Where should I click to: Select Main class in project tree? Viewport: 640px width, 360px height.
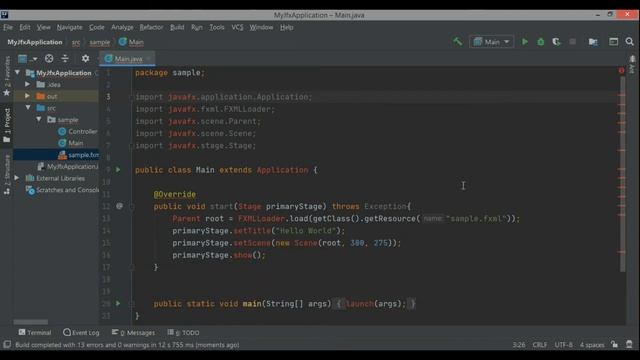[x=71, y=143]
